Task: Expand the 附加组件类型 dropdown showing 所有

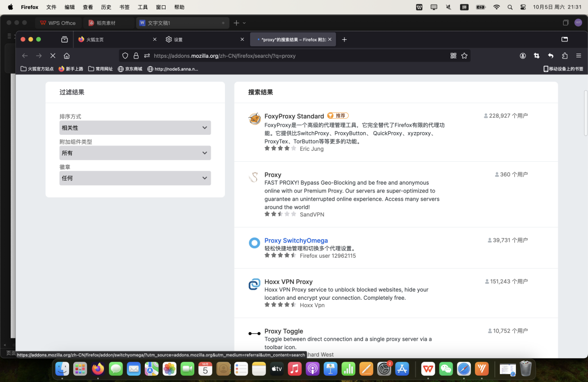Action: [x=135, y=153]
